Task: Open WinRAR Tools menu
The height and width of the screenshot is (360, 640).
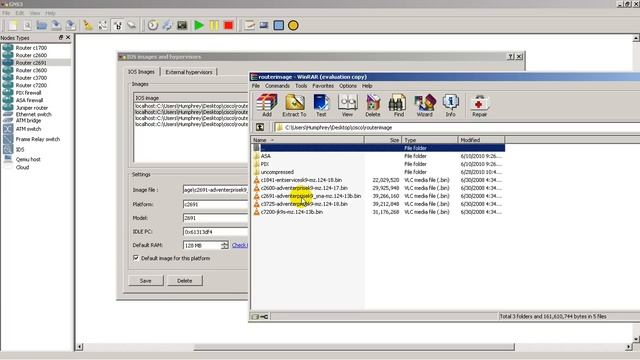Action: click(x=301, y=86)
